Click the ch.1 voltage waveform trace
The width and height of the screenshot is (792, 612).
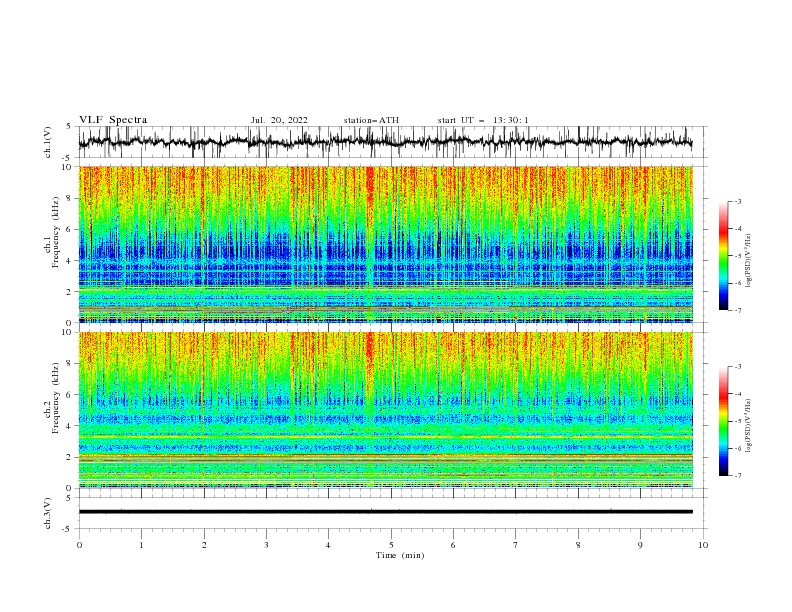click(385, 142)
